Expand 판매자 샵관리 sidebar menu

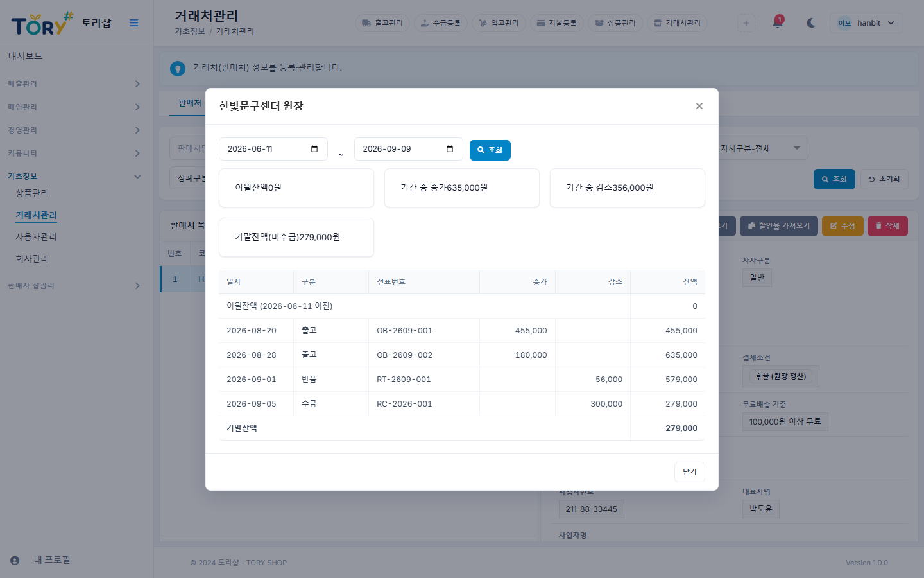[74, 286]
